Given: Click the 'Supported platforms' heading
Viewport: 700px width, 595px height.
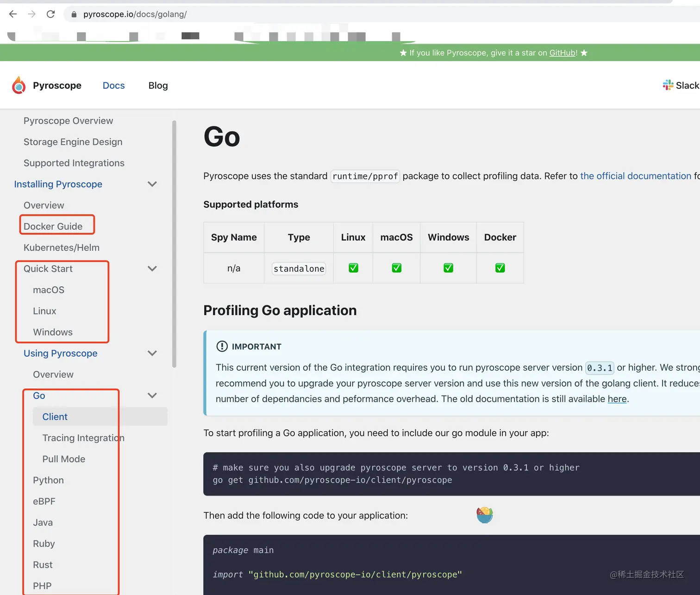Looking at the screenshot, I should (x=250, y=205).
